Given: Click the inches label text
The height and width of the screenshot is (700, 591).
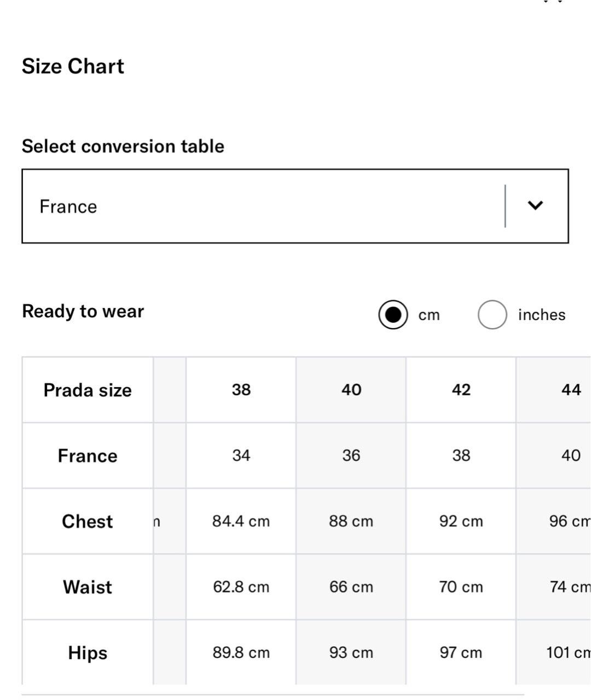Looking at the screenshot, I should tap(541, 315).
